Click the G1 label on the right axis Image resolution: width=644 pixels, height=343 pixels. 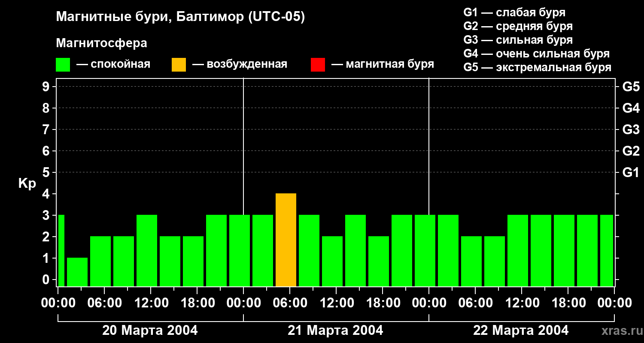(x=631, y=173)
